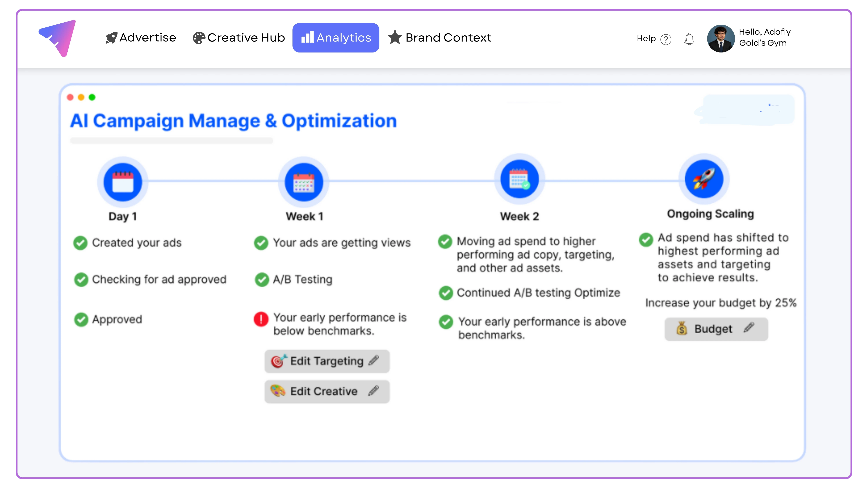Select the Analytics tab

336,38
